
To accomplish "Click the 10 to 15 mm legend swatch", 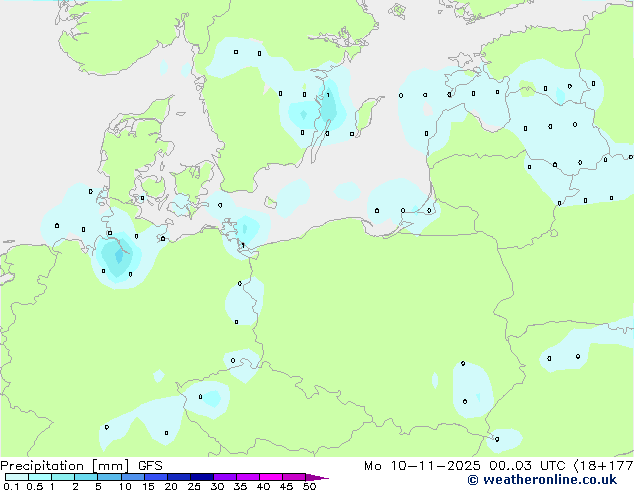I will point(132,477).
